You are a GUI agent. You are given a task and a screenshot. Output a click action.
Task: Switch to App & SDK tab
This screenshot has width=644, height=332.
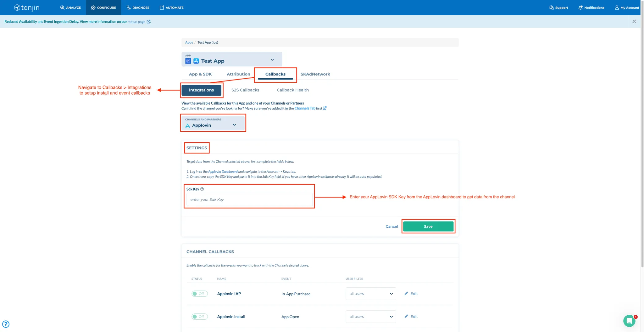click(x=200, y=74)
